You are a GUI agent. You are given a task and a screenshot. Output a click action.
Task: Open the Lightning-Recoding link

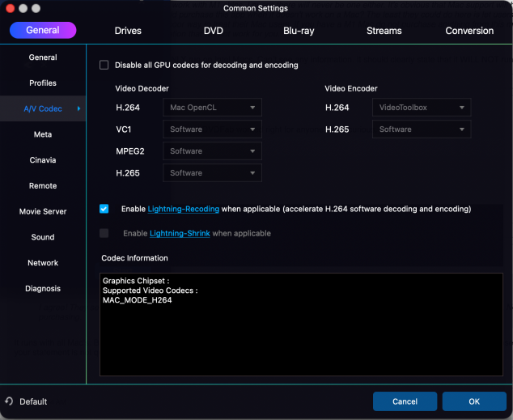click(183, 209)
